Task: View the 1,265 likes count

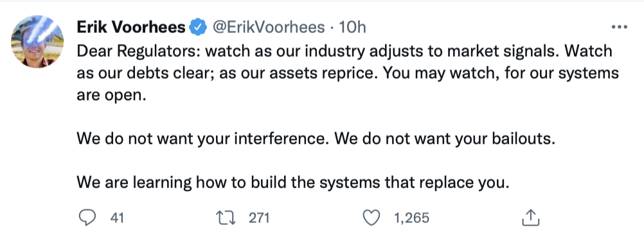Action: pos(411,218)
